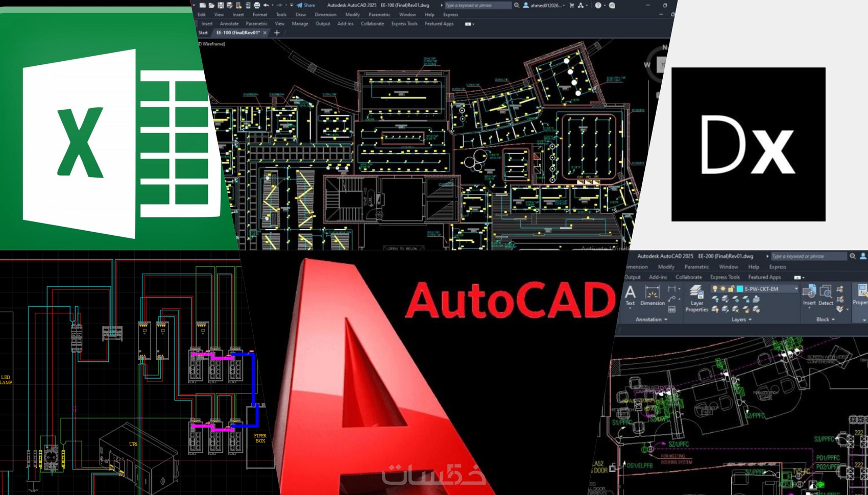Viewport: 868px width, 495px height.
Task: Click the Open folder icon in EE-100 window
Action: 211,5
